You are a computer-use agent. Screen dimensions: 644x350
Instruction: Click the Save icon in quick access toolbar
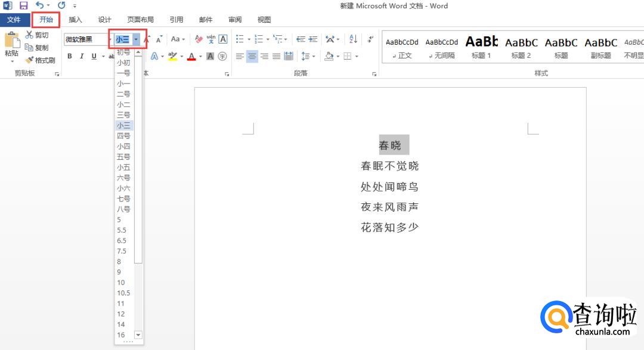click(x=24, y=5)
